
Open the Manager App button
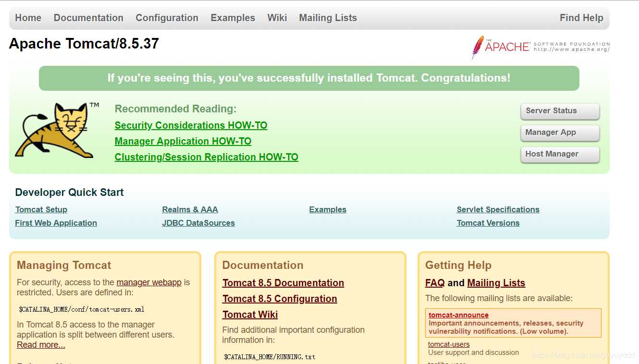click(x=560, y=133)
